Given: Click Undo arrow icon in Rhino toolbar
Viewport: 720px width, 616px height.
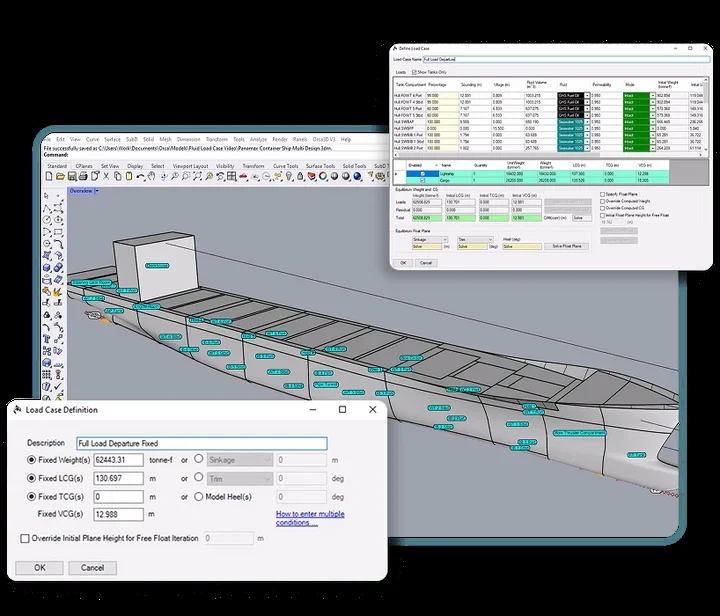Looking at the screenshot, I should click(x=141, y=177).
